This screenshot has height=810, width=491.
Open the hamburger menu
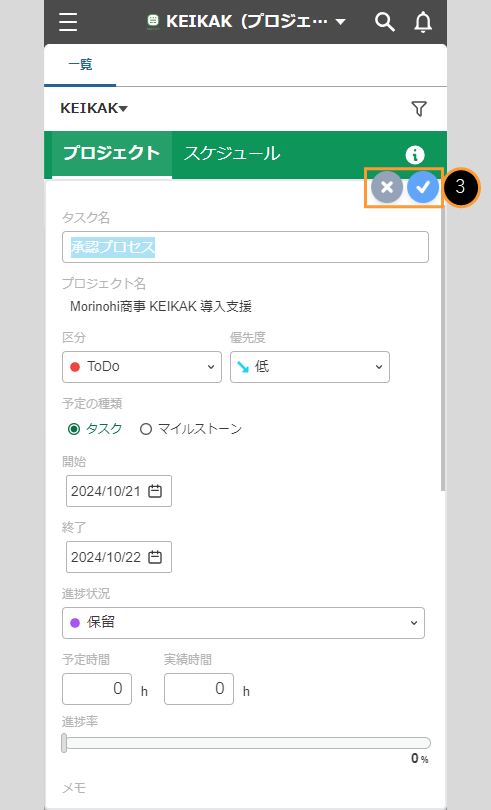coord(68,22)
